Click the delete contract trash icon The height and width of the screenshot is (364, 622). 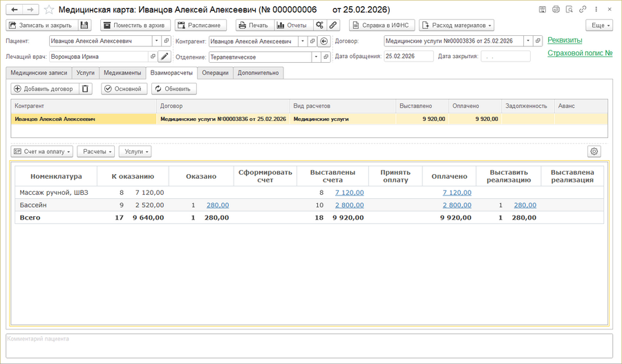[85, 89]
